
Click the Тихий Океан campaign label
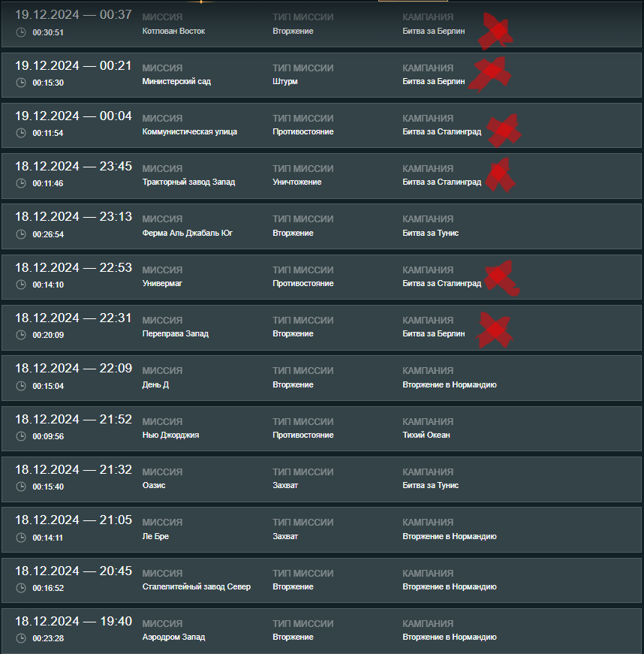pos(426,435)
